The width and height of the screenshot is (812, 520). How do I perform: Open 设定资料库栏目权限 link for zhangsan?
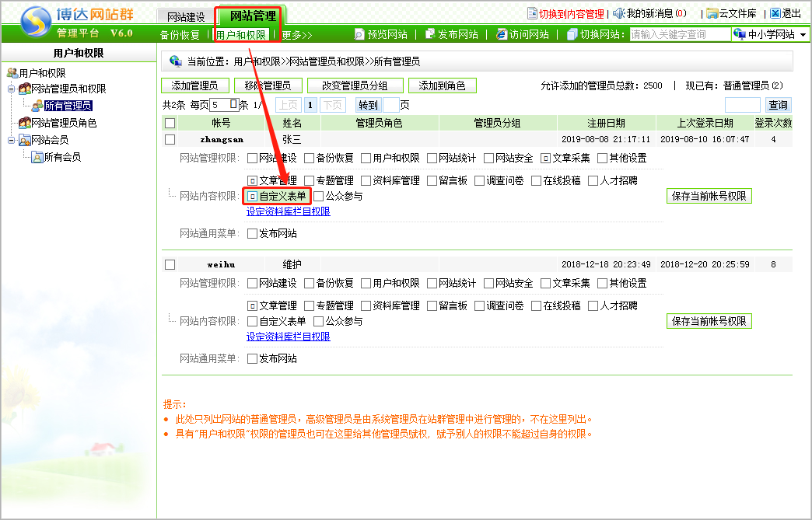pos(288,211)
